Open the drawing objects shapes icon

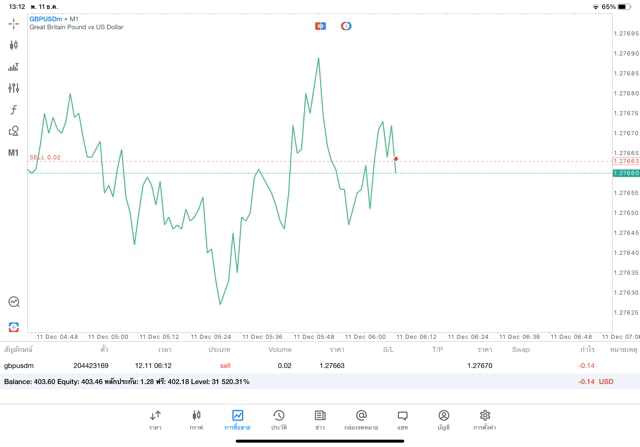(14, 131)
